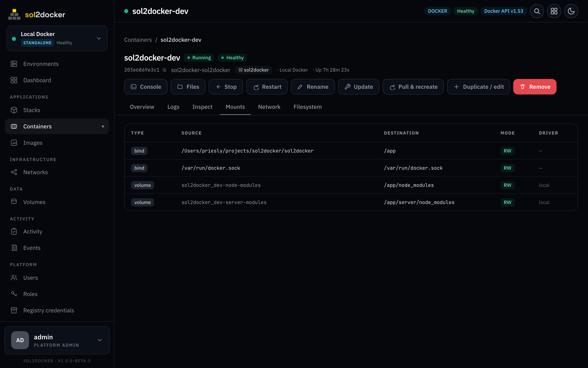Click image name sol2docker-sol2docker

click(x=201, y=70)
